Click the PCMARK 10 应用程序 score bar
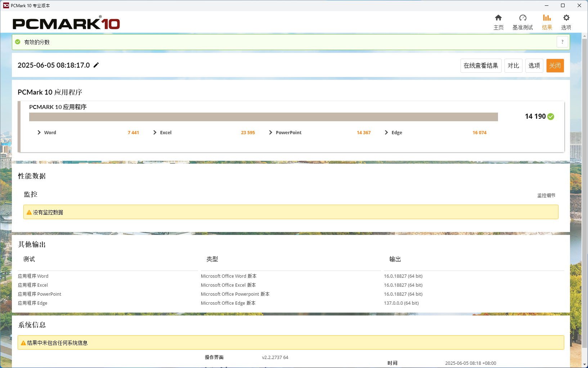Image resolution: width=588 pixels, height=368 pixels. 264,117
